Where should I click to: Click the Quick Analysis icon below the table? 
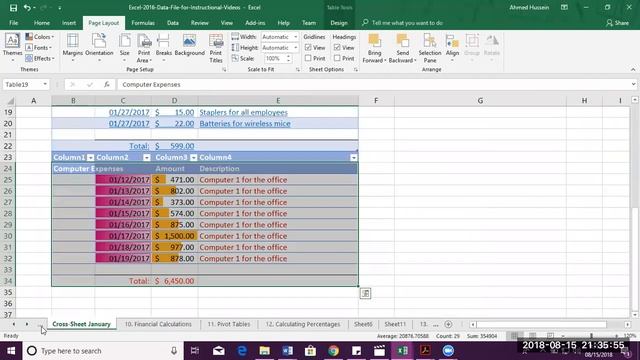pos(365,293)
